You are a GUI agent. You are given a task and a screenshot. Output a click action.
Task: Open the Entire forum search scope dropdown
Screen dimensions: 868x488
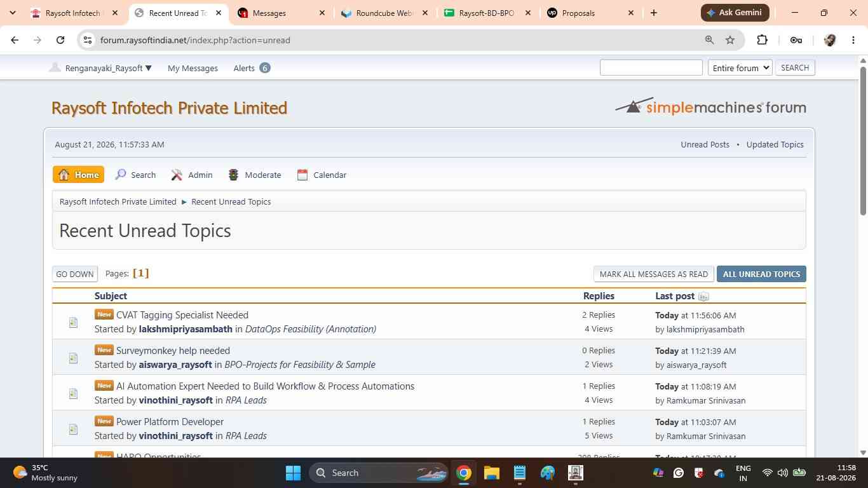pyautogui.click(x=740, y=68)
